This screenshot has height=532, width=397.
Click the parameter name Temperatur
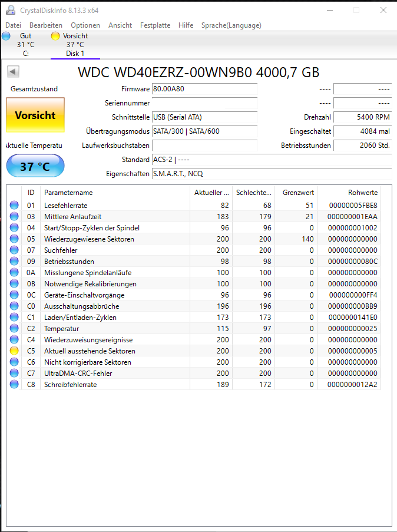61,328
